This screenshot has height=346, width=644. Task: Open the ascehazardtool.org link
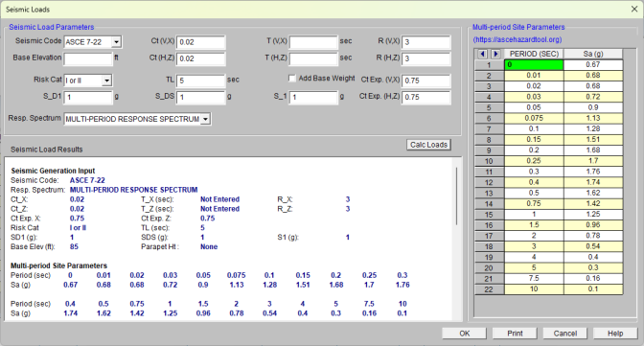[x=517, y=40]
